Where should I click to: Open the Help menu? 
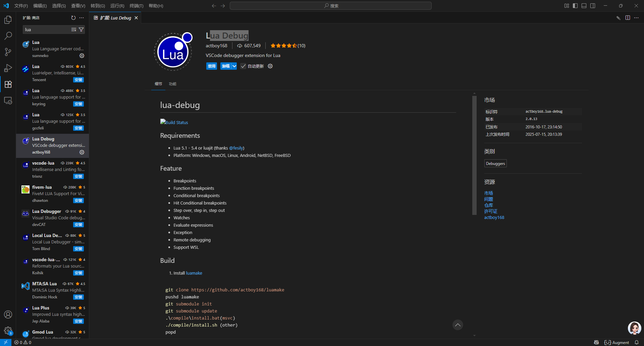(x=156, y=6)
